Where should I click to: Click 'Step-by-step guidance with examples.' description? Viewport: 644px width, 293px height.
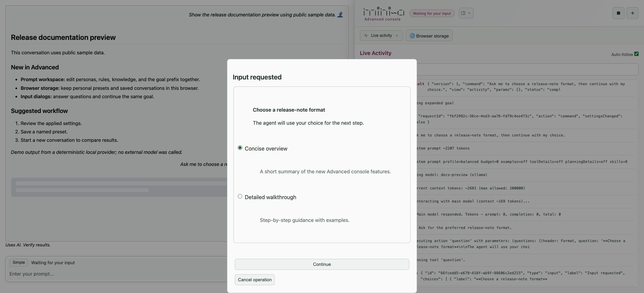pyautogui.click(x=305, y=220)
